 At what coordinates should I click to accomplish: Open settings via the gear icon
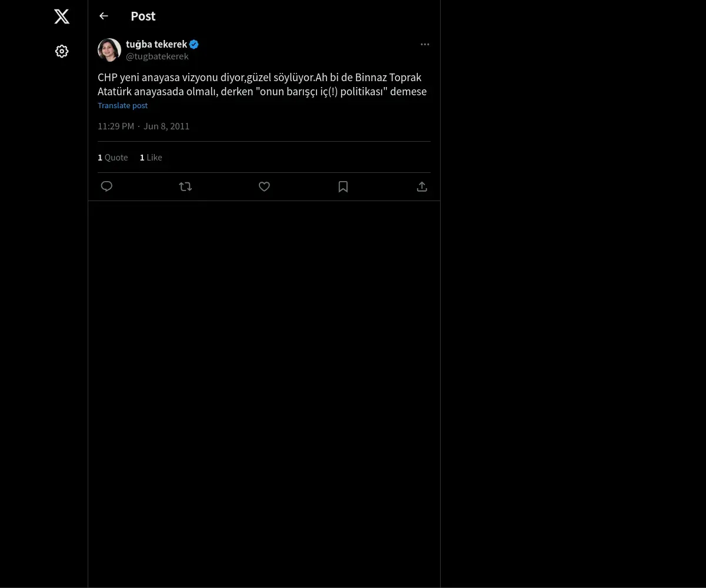coord(62,51)
